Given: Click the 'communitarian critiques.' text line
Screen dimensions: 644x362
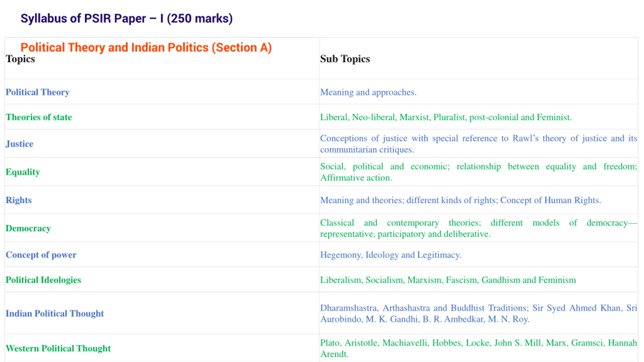Looking at the screenshot, I should [367, 150].
